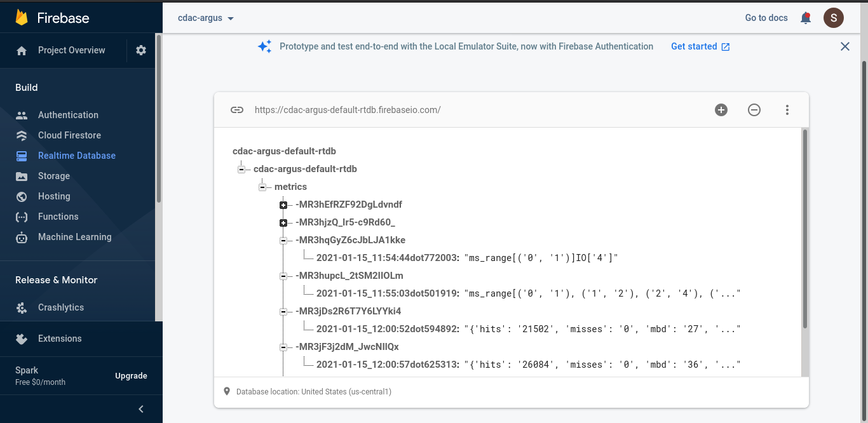Click the Realtime Database icon
The image size is (868, 423).
pyautogui.click(x=22, y=156)
